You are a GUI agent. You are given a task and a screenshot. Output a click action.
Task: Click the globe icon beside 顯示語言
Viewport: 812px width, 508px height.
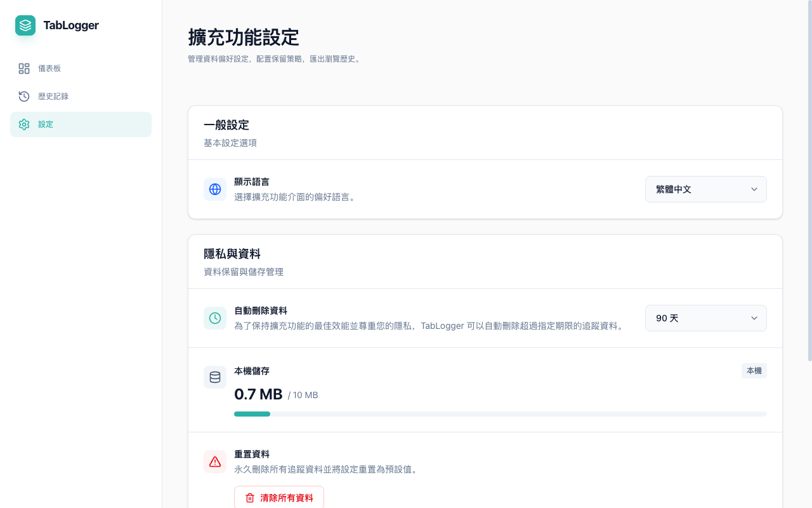215,189
